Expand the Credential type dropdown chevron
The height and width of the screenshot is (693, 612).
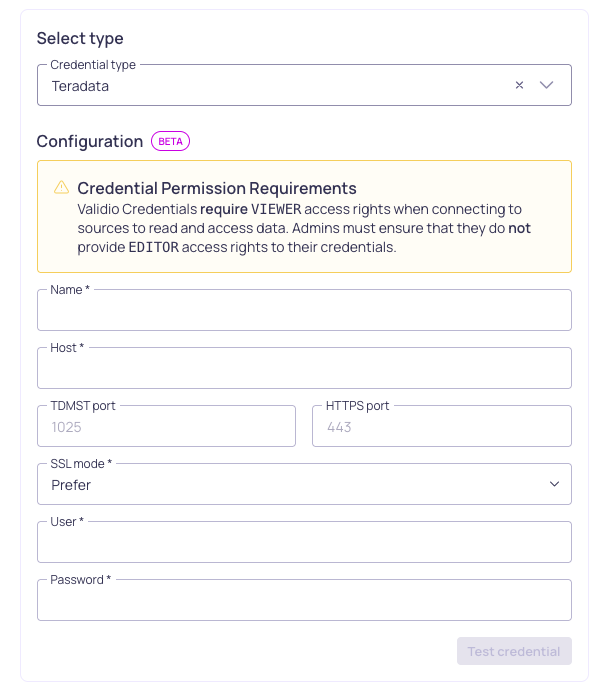click(x=547, y=85)
